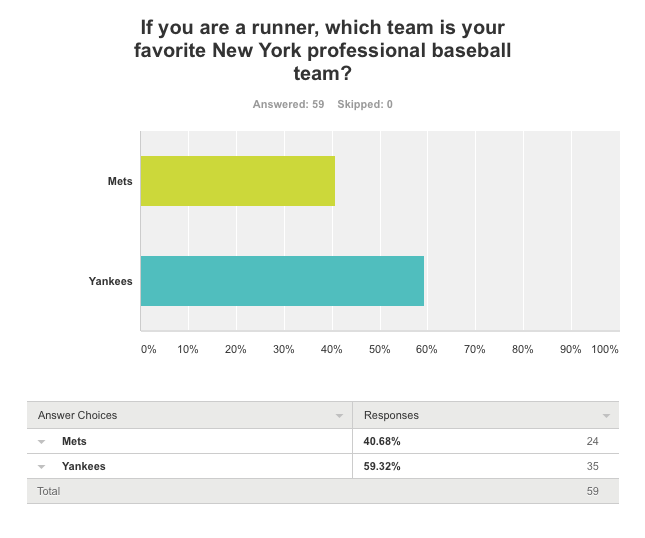Viewport: 645px width, 538px height.
Task: Click the "Skipped: 0" text
Action: [x=365, y=104]
